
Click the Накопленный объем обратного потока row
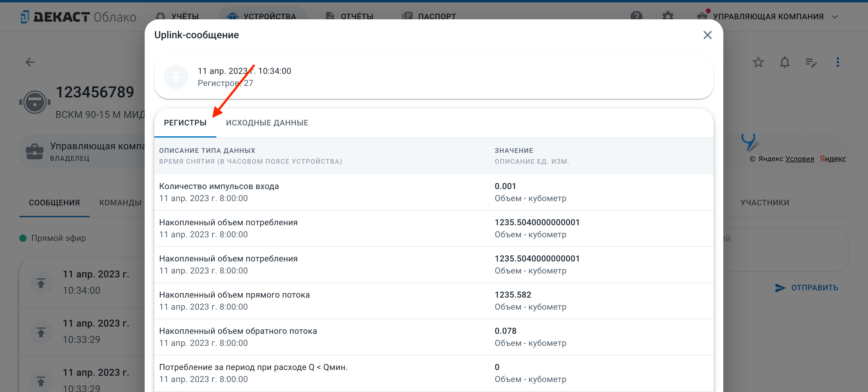(x=434, y=337)
